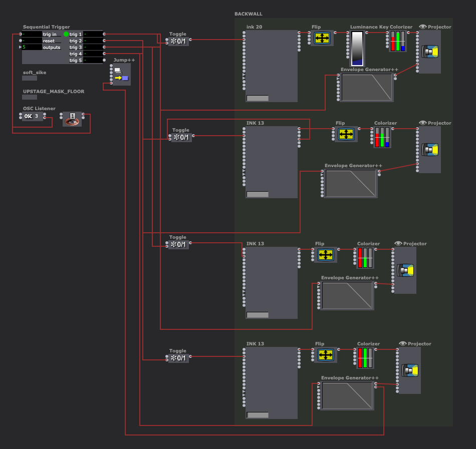The width and height of the screenshot is (476, 449).
Task: Select the second Envelope Generator++ graph
Action: tap(351, 183)
